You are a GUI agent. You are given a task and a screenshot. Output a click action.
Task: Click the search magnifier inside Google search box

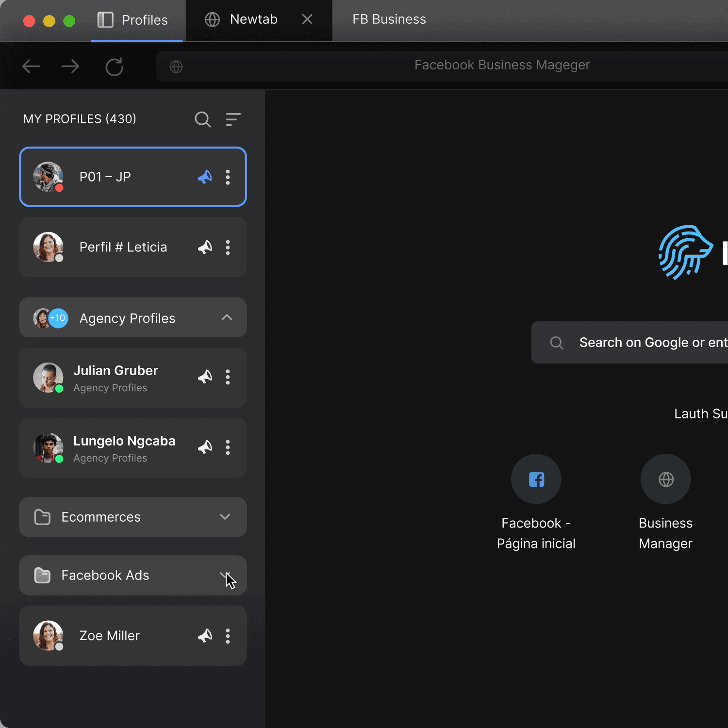pos(557,343)
